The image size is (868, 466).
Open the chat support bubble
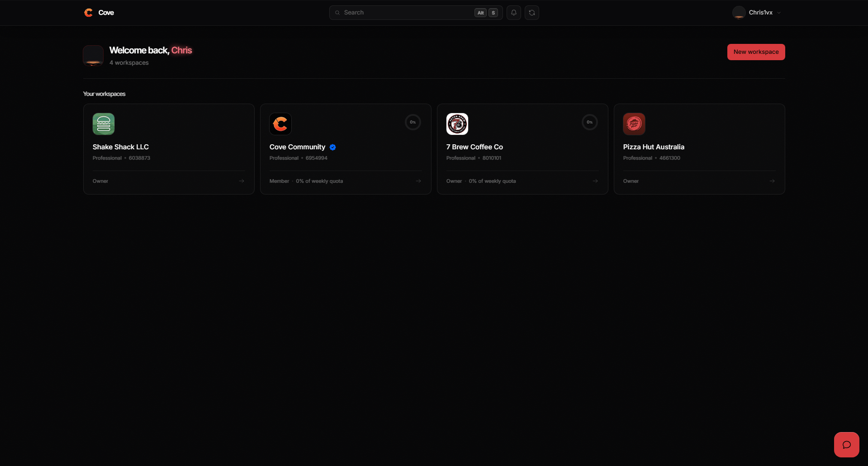point(847,445)
